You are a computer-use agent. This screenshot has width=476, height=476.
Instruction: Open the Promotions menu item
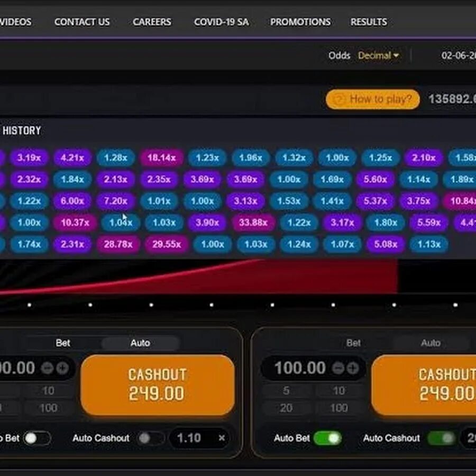pyautogui.click(x=300, y=22)
